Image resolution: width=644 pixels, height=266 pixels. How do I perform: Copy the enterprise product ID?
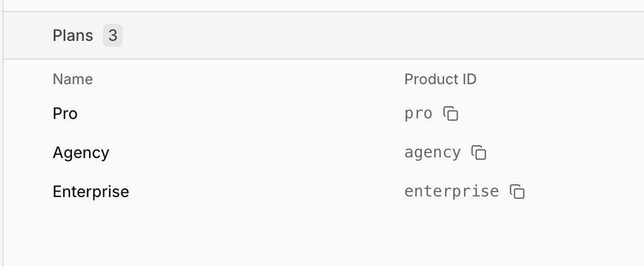tap(517, 192)
